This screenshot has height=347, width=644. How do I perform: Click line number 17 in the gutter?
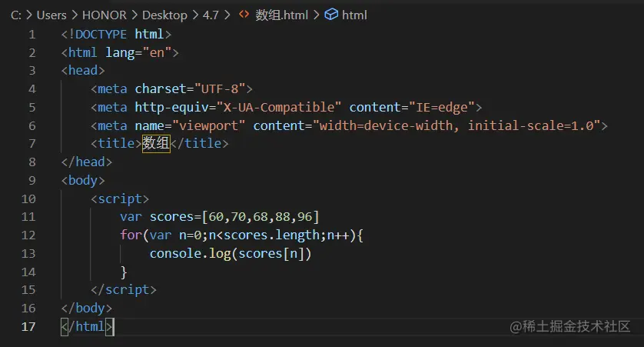(28, 326)
